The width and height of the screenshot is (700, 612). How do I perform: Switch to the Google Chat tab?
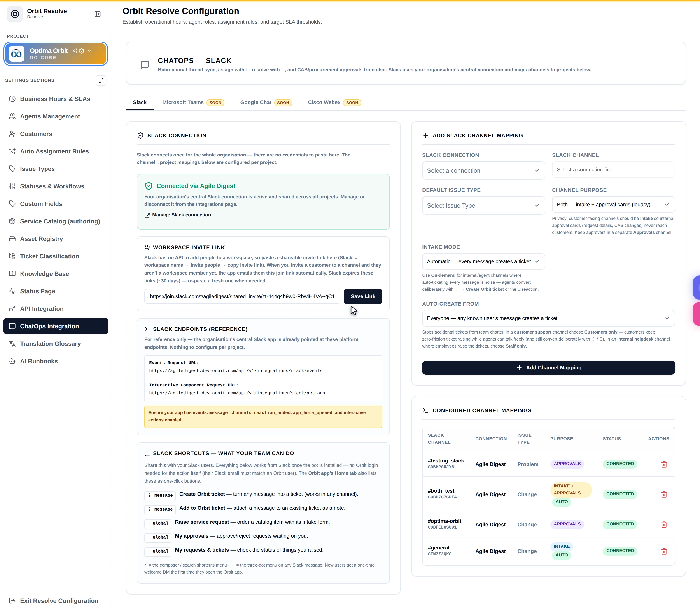click(x=266, y=103)
